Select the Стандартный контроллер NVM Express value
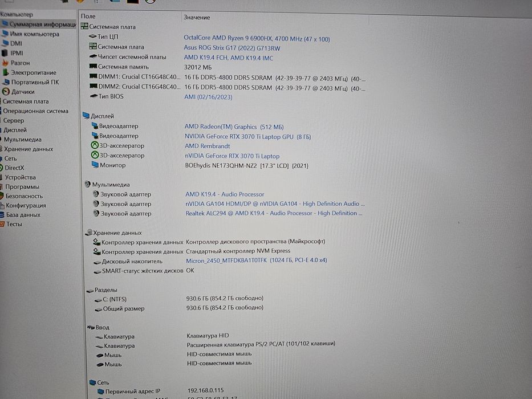Image resolution: width=532 pixels, height=399 pixels. tap(238, 251)
